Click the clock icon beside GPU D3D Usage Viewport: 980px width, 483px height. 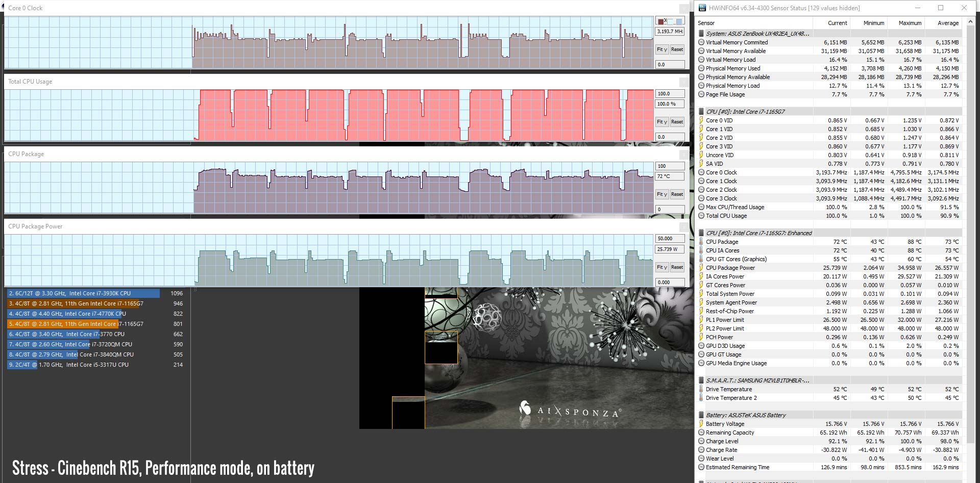[x=701, y=346]
